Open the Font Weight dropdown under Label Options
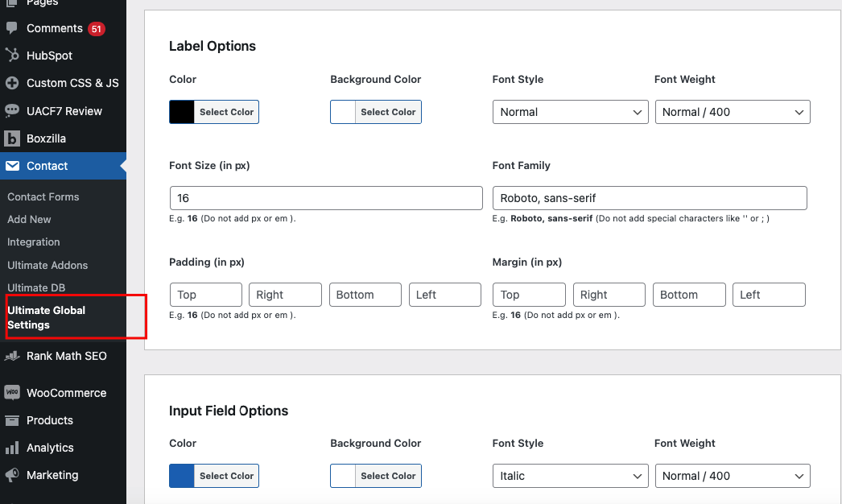The image size is (842, 504). pyautogui.click(x=732, y=112)
